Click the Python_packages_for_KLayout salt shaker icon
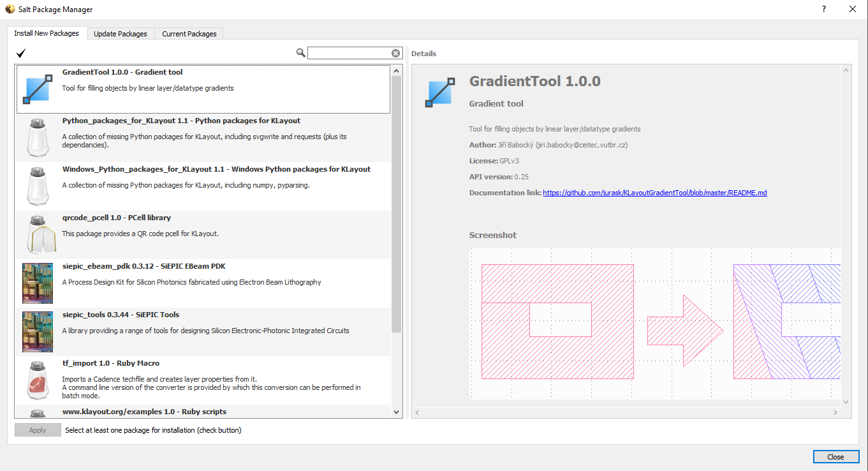 click(37, 138)
